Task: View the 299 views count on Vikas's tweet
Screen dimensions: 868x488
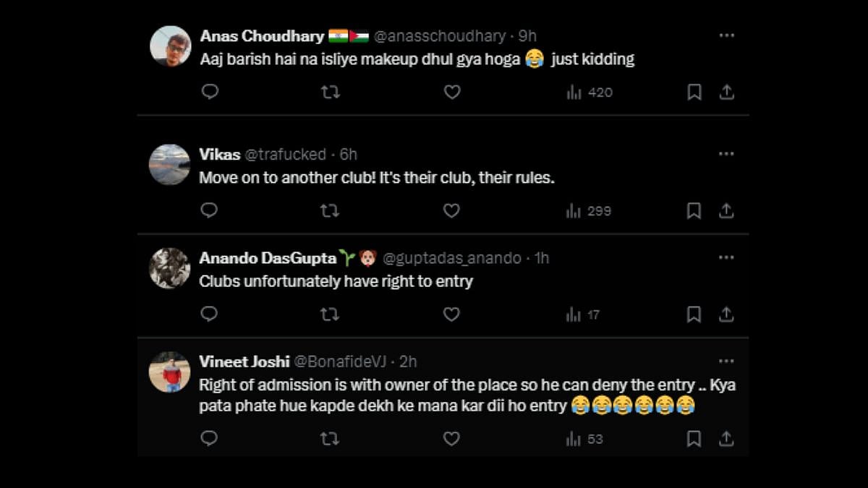Action: (x=590, y=210)
